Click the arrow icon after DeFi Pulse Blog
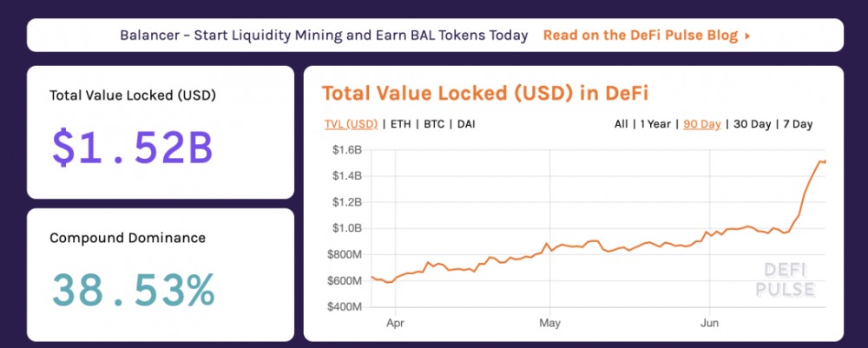This screenshot has height=348, width=868. click(x=748, y=36)
